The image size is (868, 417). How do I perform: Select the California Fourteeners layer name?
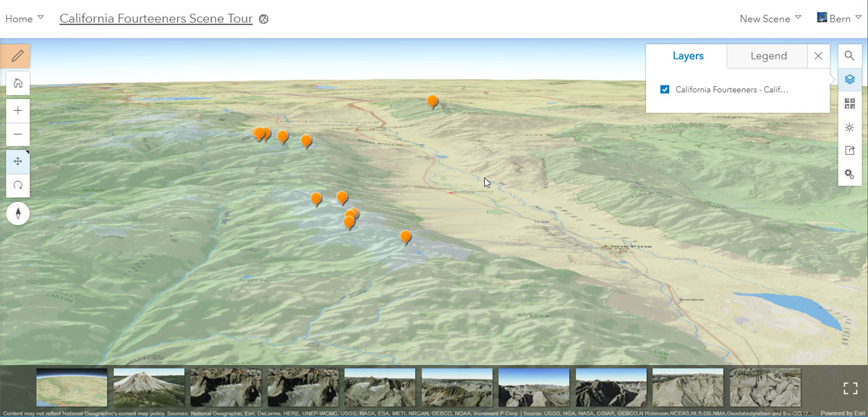click(x=731, y=90)
